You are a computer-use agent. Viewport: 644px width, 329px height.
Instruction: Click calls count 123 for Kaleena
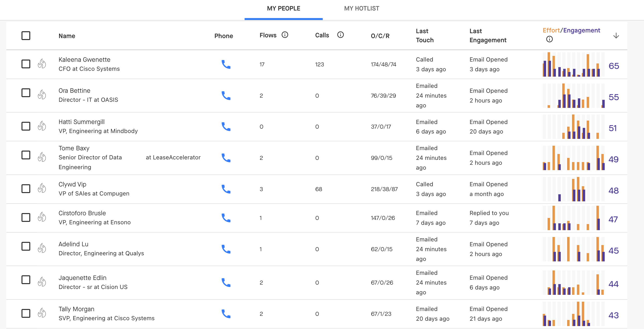tap(319, 64)
